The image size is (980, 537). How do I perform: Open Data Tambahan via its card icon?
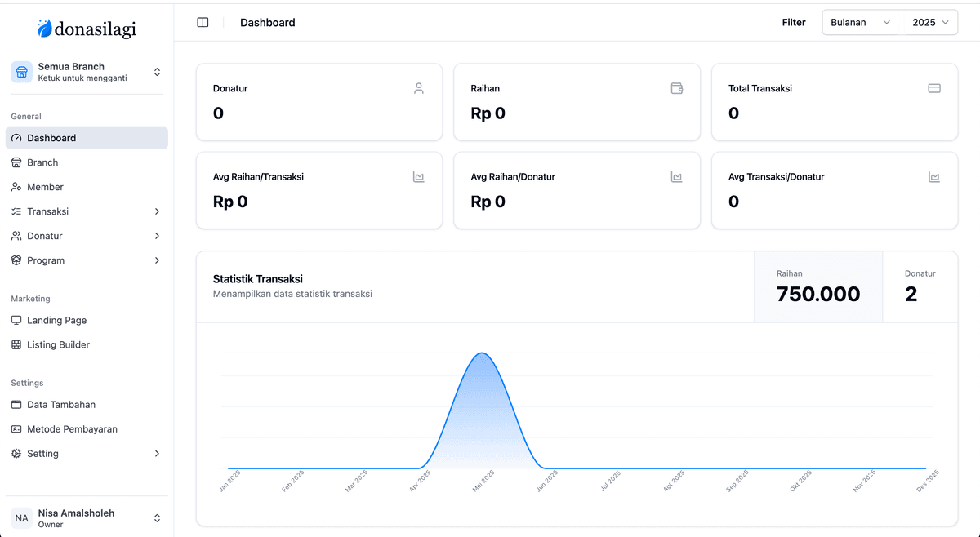click(x=17, y=404)
